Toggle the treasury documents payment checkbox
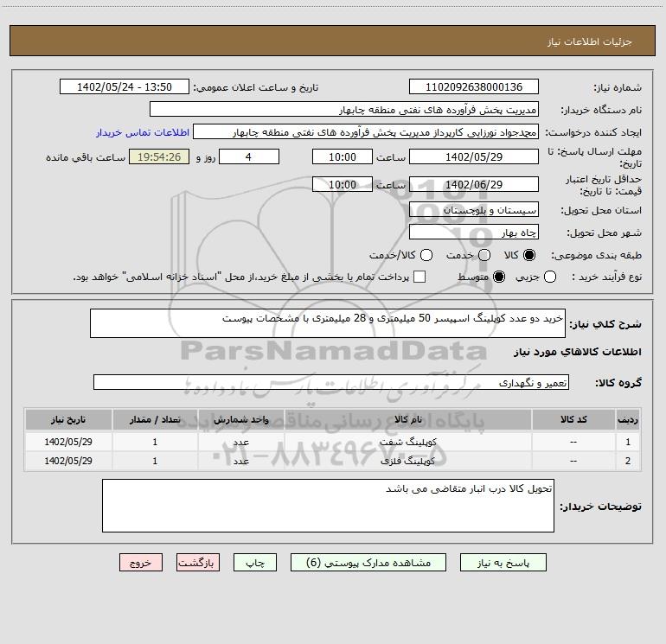 coord(419,277)
